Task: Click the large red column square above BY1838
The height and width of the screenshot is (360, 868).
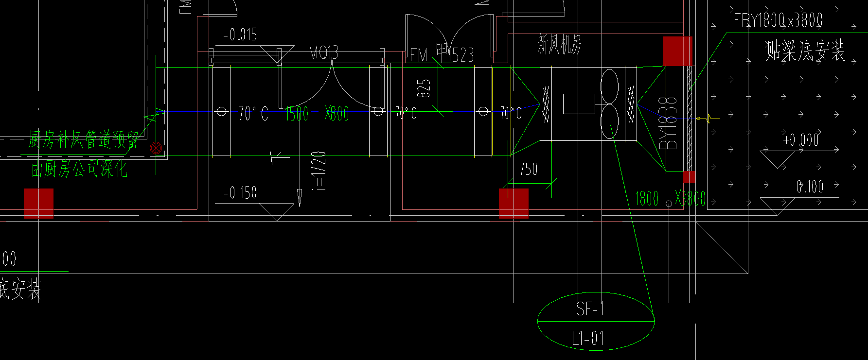Action: tap(677, 51)
